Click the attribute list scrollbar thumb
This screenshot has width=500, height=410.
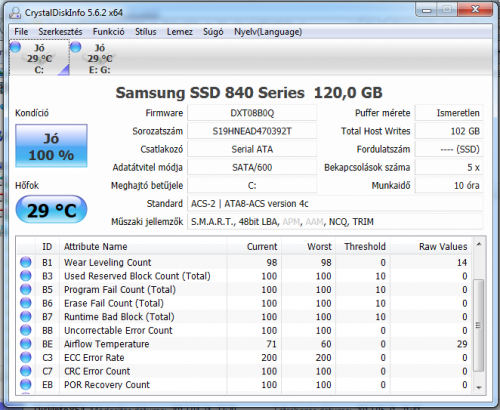[x=479, y=326]
